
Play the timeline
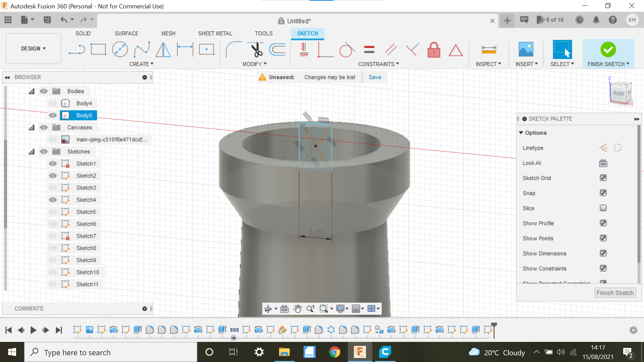(x=33, y=330)
